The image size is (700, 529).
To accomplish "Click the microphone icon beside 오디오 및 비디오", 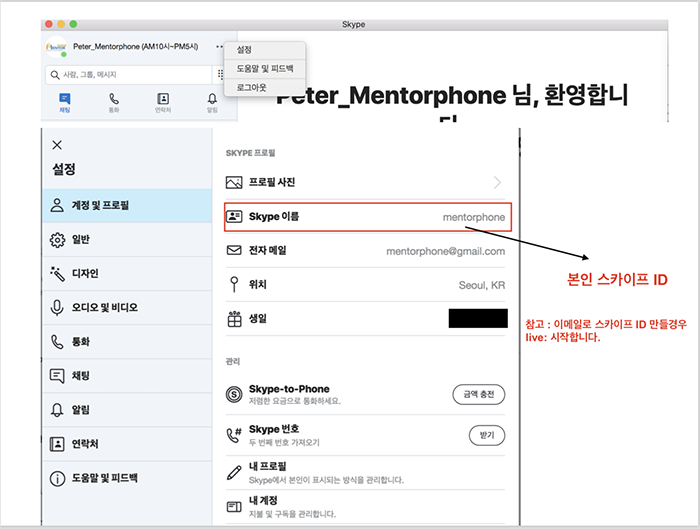I will point(57,308).
